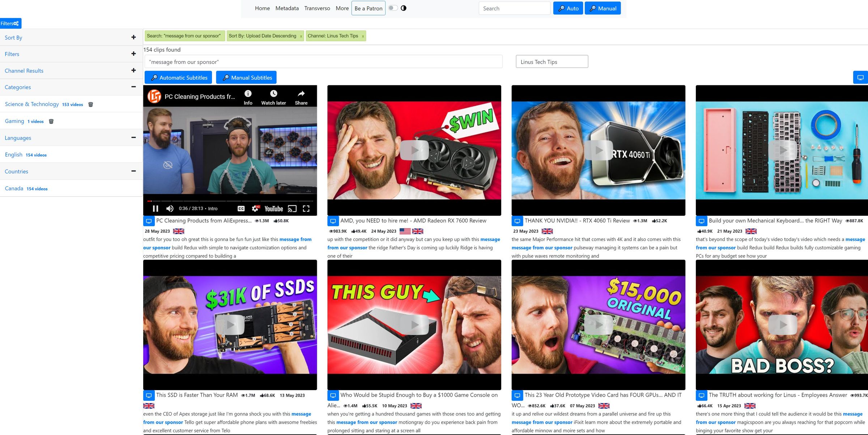The image size is (868, 435).
Task: Cast the video using the Chromecast icon
Action: coord(291,208)
